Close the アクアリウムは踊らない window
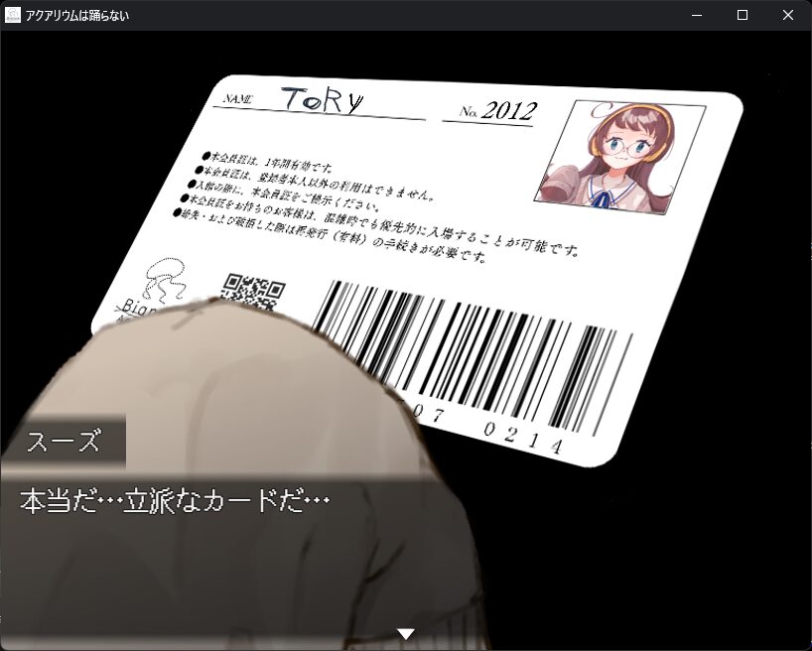Image resolution: width=812 pixels, height=651 pixels. (788, 15)
